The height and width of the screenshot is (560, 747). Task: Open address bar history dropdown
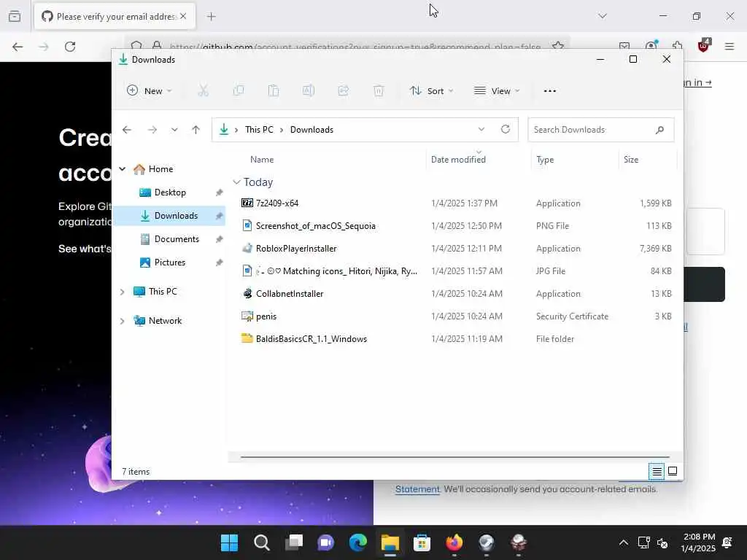coord(481,129)
